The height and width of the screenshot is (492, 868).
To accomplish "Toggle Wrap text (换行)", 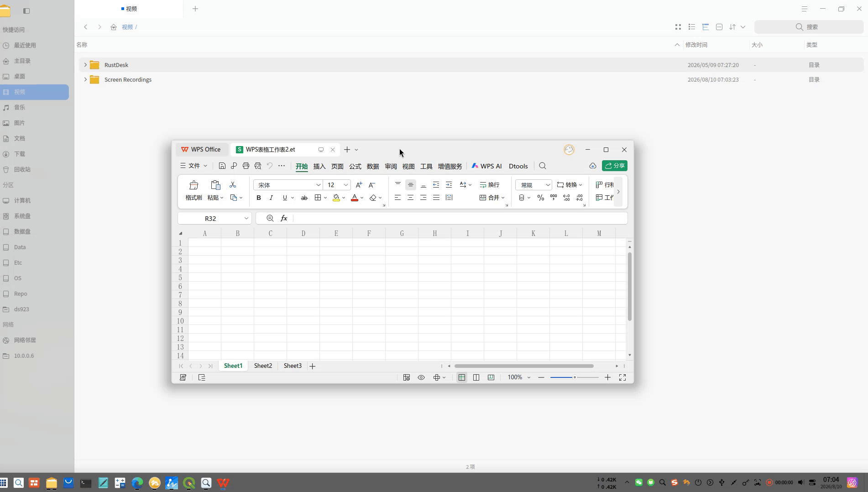I will tap(490, 185).
